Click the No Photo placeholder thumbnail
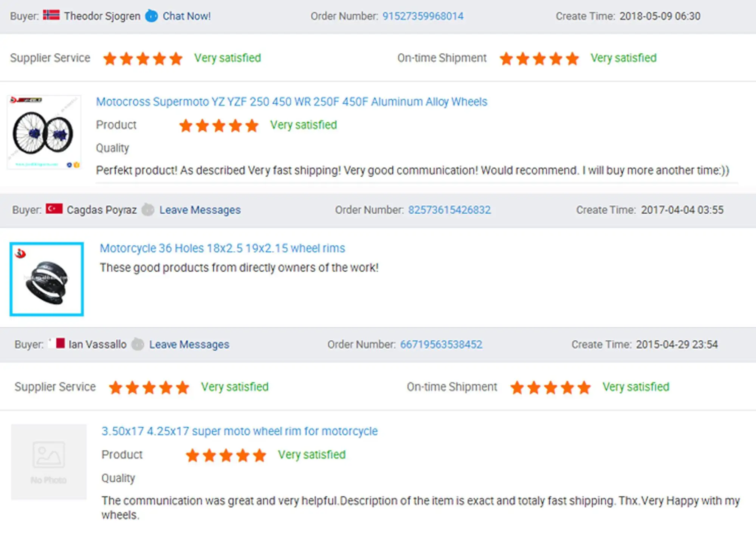 tap(49, 462)
